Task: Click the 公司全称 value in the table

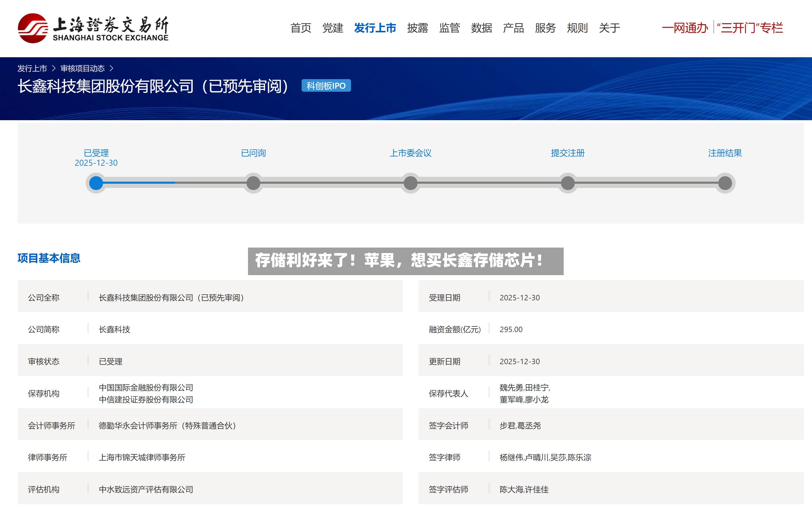Action: click(x=171, y=298)
